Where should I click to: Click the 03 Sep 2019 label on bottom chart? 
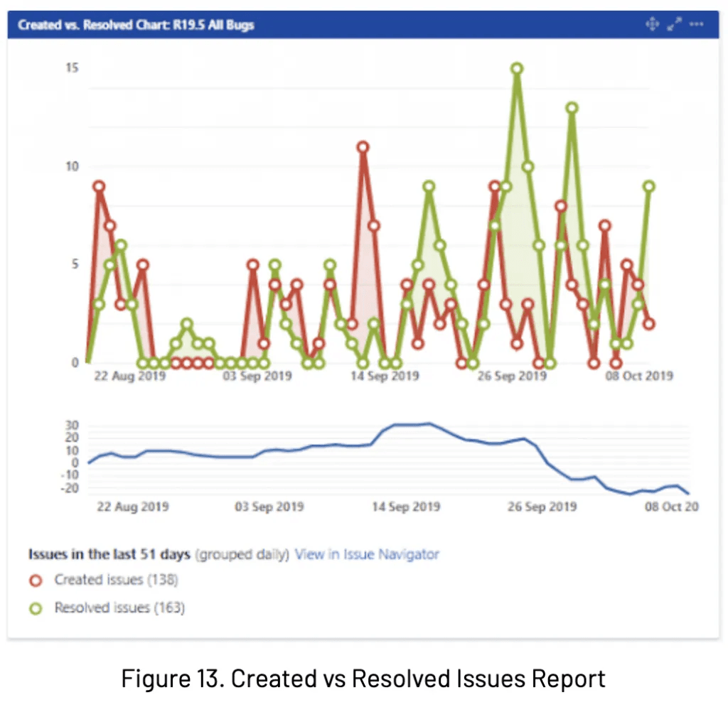pos(269,507)
